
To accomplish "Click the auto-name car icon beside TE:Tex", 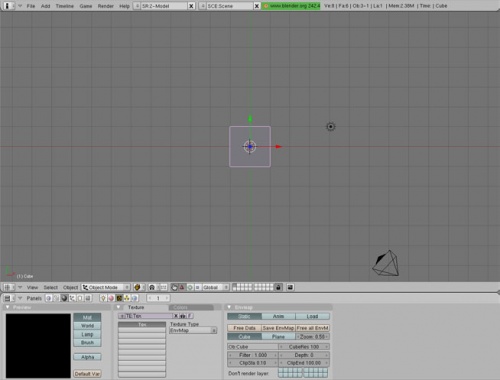I will pyautogui.click(x=183, y=316).
